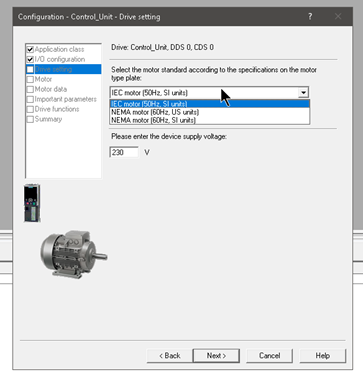Image resolution: width=363 pixels, height=375 pixels.
Task: Click the question mark help icon in title bar
Action: (x=310, y=16)
